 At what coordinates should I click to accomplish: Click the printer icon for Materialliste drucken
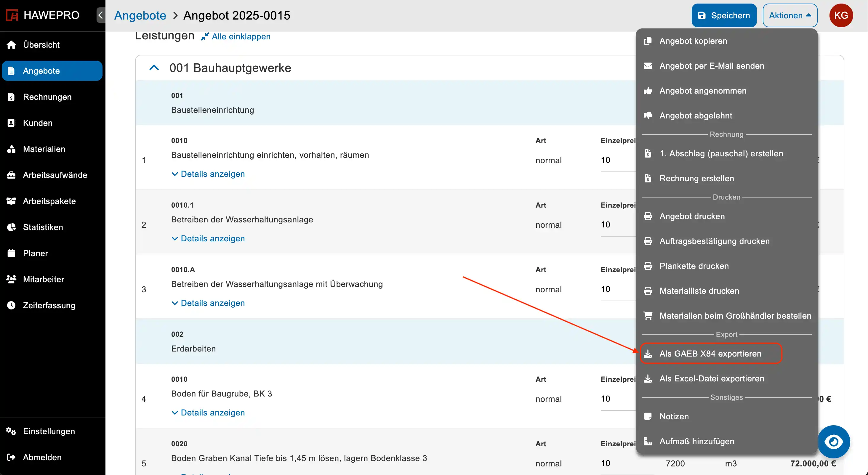click(648, 291)
